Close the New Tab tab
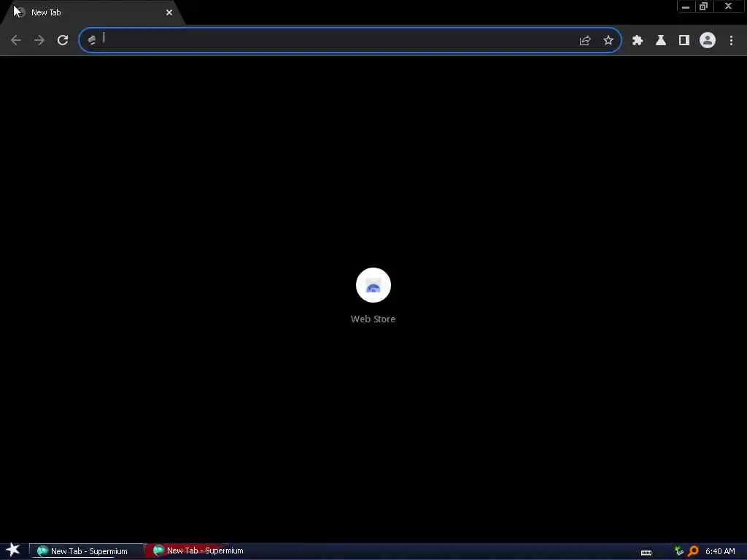This screenshot has width=747, height=560. point(169,12)
